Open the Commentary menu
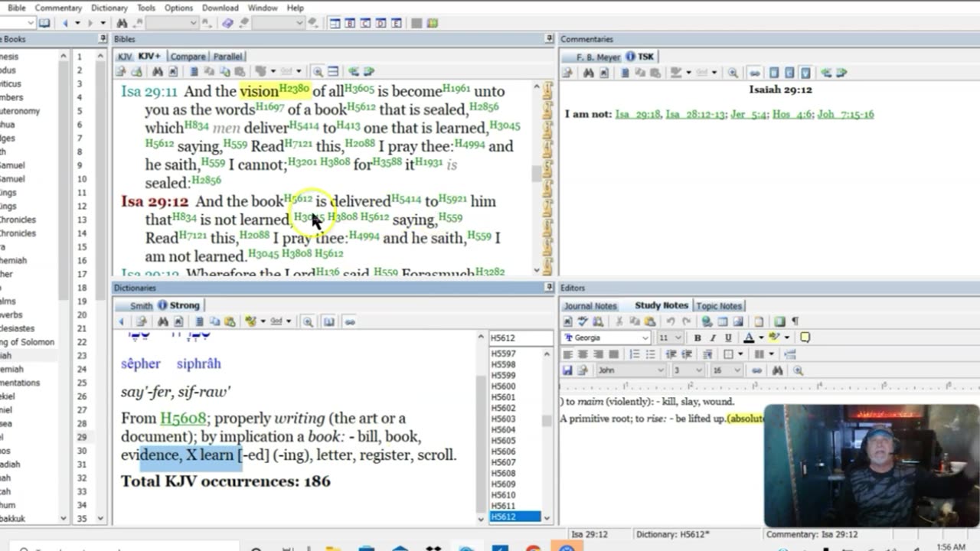980x551 pixels. pos(58,8)
